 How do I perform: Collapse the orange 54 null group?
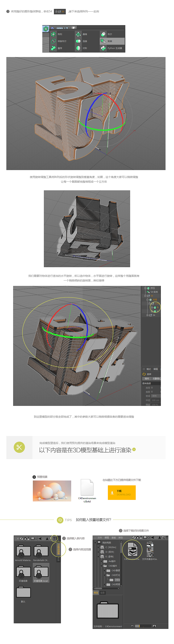pyautogui.click(x=145, y=296)
